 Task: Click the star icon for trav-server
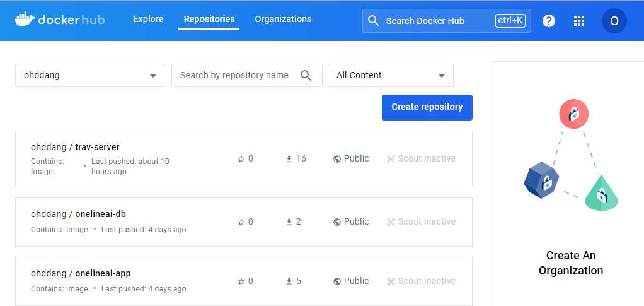click(241, 159)
